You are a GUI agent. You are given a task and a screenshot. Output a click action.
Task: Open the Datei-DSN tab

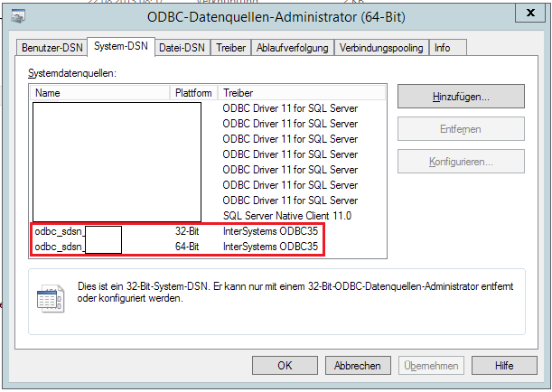[182, 48]
